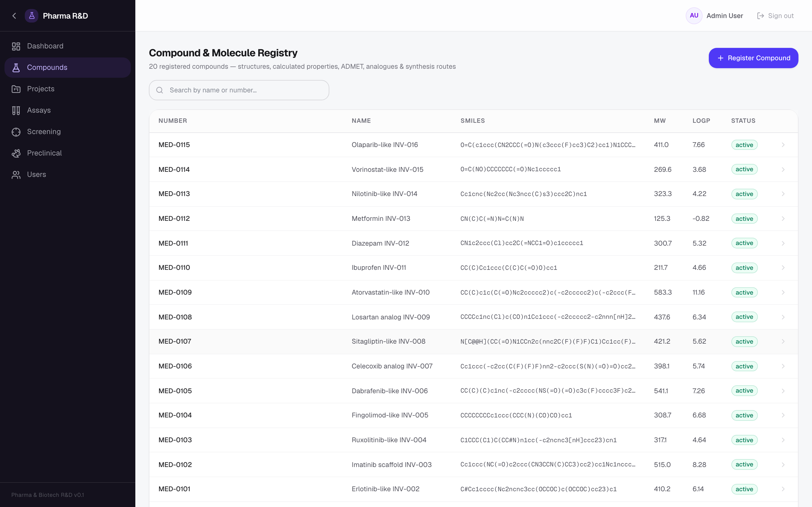The height and width of the screenshot is (507, 812).
Task: Click the Register Compound button
Action: pos(753,58)
